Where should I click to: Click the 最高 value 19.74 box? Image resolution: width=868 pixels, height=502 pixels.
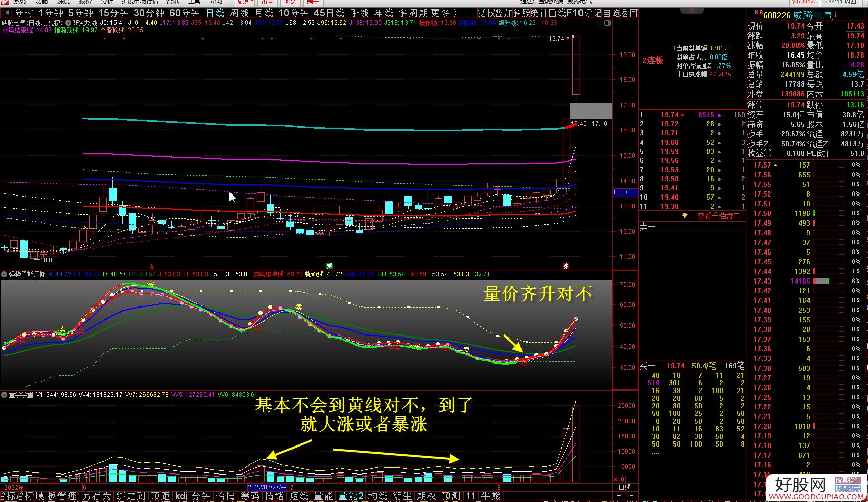(x=855, y=36)
